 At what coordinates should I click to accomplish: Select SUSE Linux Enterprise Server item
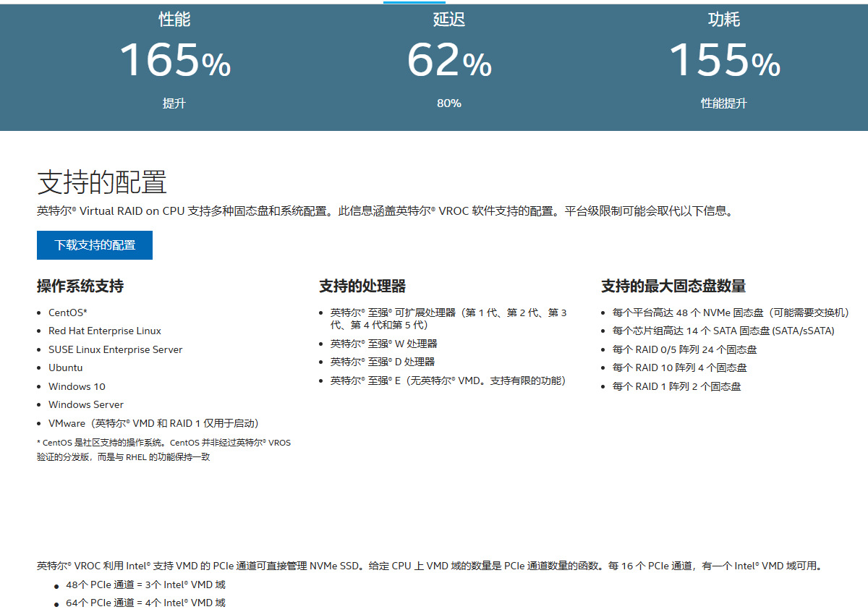click(x=116, y=349)
